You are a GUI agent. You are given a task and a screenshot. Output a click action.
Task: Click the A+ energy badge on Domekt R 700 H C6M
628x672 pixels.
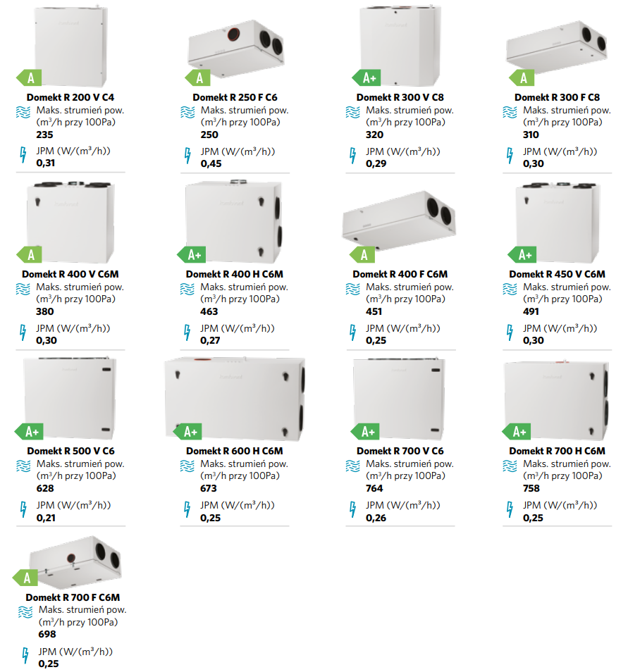517,432
